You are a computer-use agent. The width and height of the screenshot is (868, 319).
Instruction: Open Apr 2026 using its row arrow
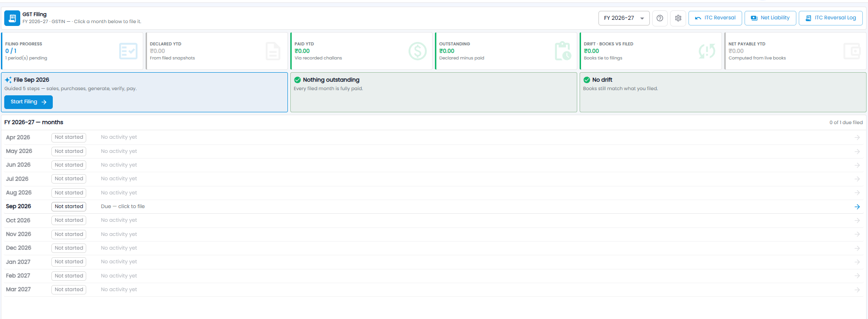pyautogui.click(x=857, y=137)
